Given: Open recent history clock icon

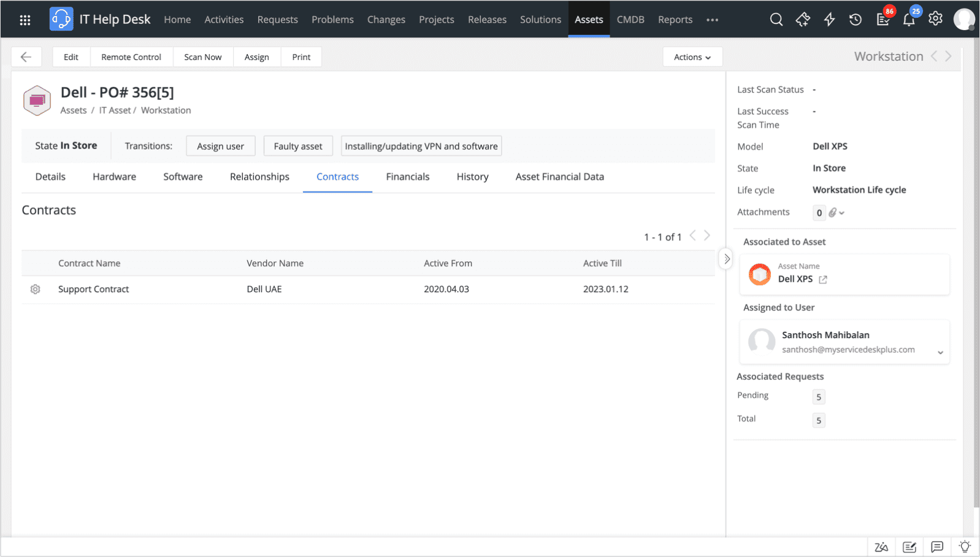Looking at the screenshot, I should tap(856, 20).
